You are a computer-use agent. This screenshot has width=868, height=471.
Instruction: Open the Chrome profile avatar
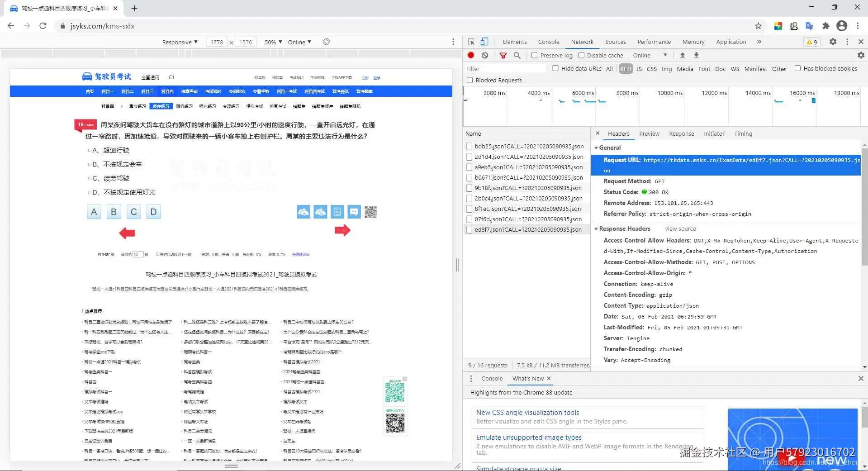[842, 26]
